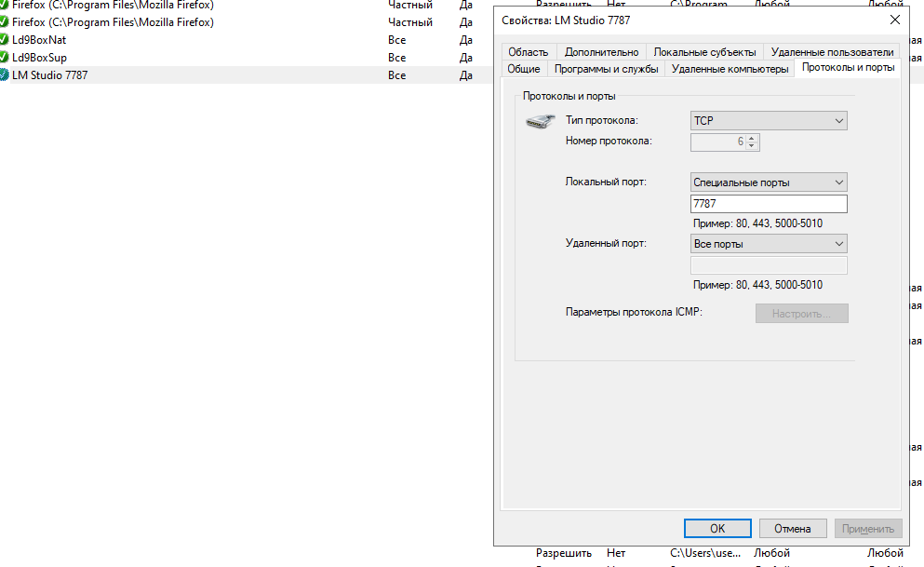Click the Отмена button
924x567 pixels.
tap(793, 528)
